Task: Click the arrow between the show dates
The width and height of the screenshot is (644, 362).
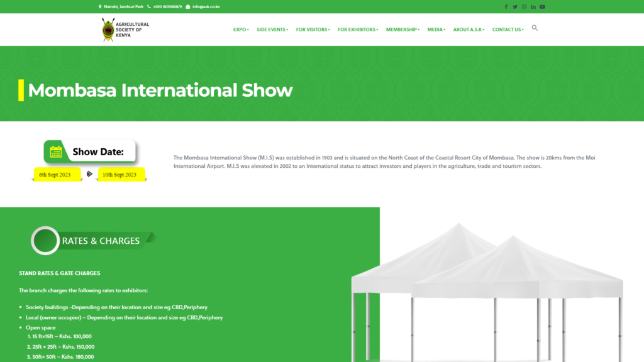Action: point(89,174)
